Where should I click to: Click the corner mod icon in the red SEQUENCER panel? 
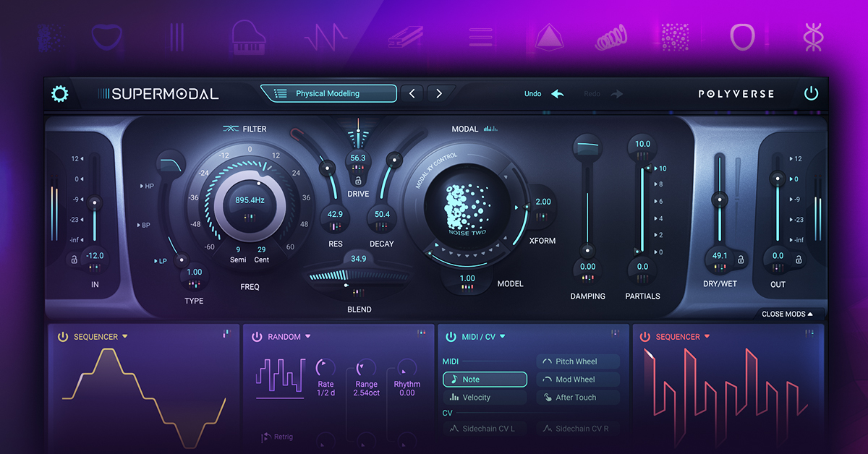coord(809,333)
